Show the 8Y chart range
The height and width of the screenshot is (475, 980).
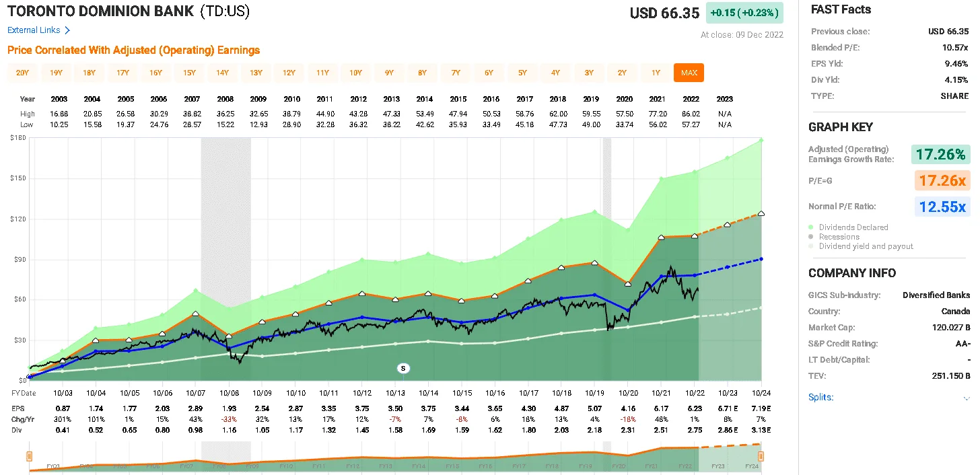pos(422,73)
